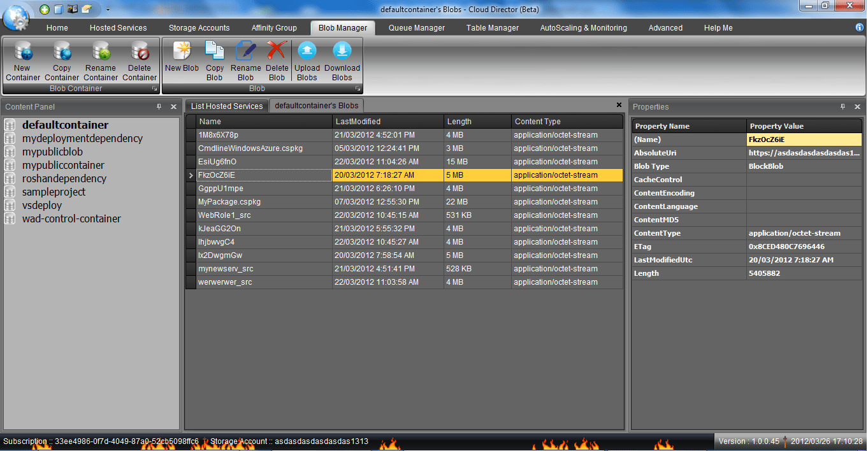
Task: Click the Download Blobs icon
Action: point(342,51)
